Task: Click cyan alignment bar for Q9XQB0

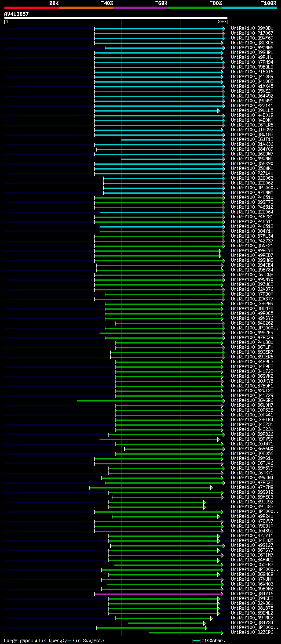Action: click(159, 29)
